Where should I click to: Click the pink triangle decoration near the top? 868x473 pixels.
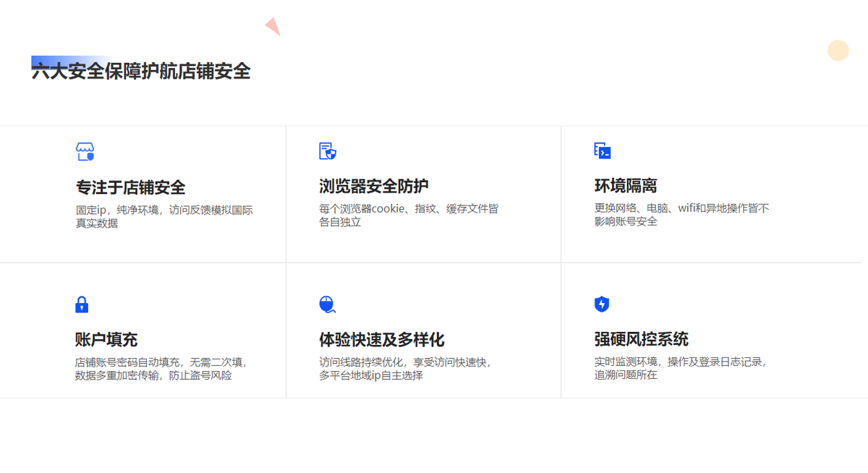click(273, 26)
